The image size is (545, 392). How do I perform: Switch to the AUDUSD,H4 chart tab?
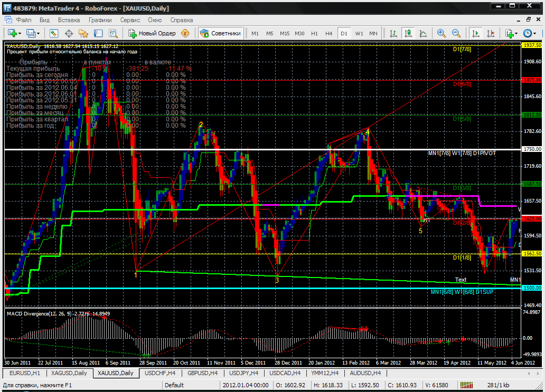click(x=365, y=373)
